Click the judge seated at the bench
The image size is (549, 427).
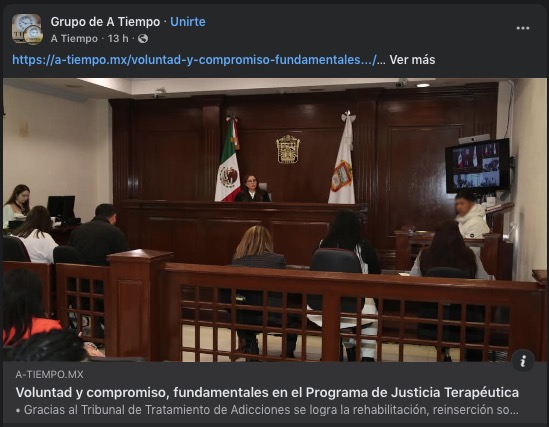252,188
